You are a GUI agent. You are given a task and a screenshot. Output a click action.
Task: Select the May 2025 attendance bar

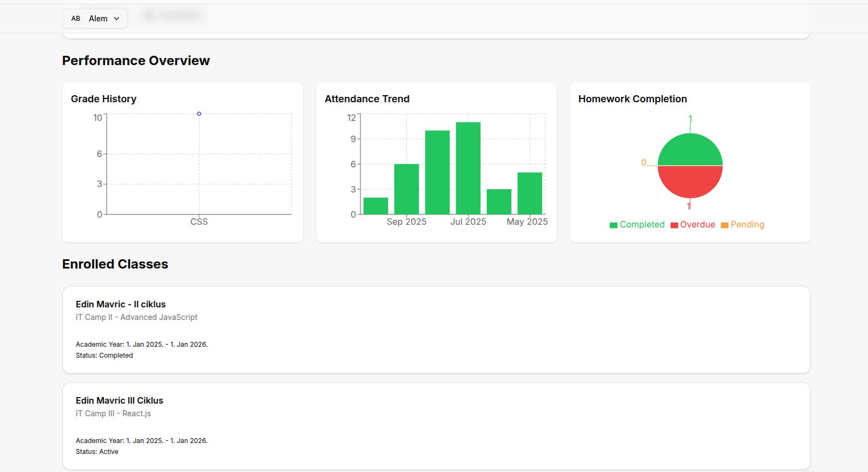(x=529, y=193)
